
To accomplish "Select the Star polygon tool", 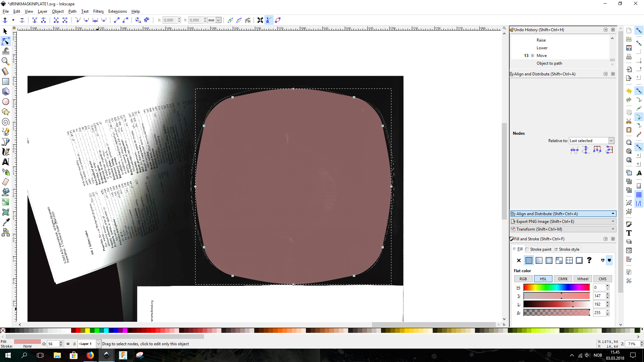I will click(x=5, y=112).
